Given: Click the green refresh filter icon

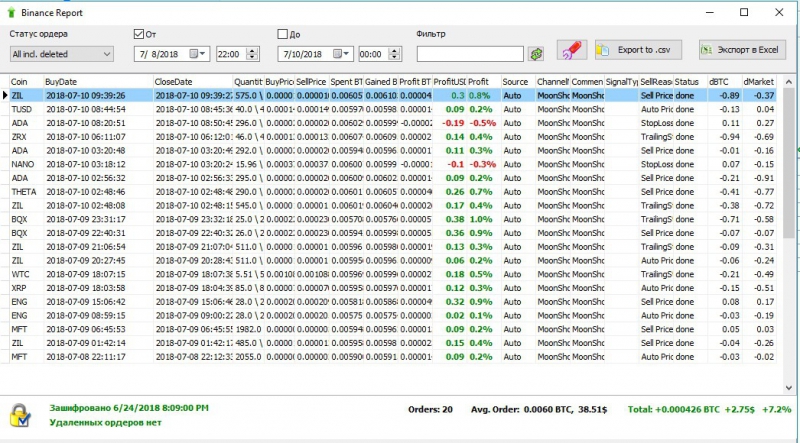Looking at the screenshot, I should tap(537, 53).
